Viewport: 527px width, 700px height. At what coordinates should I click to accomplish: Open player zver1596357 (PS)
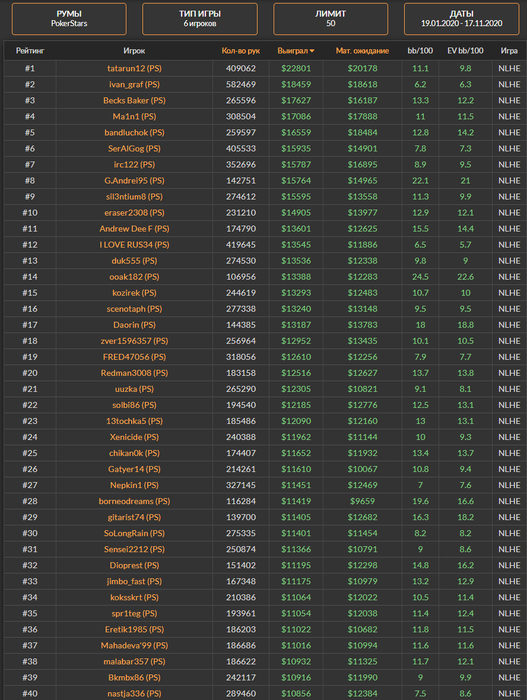(134, 342)
